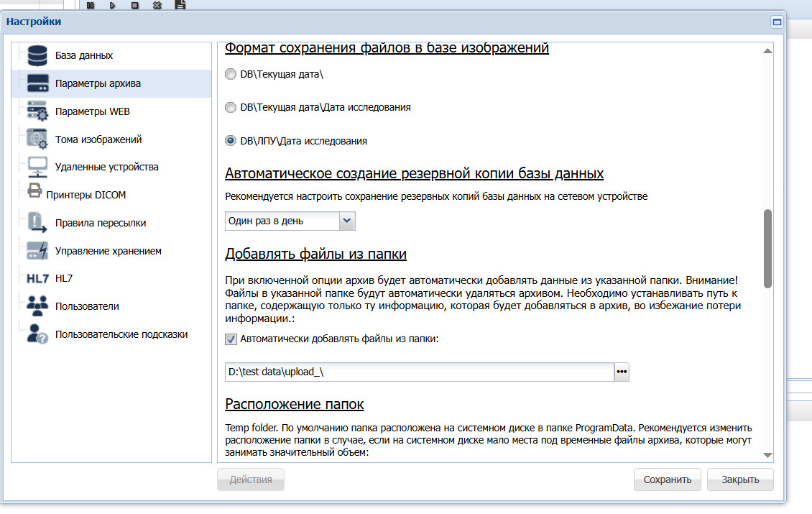Click the pause icon in the background toolbar

[x=91, y=5]
